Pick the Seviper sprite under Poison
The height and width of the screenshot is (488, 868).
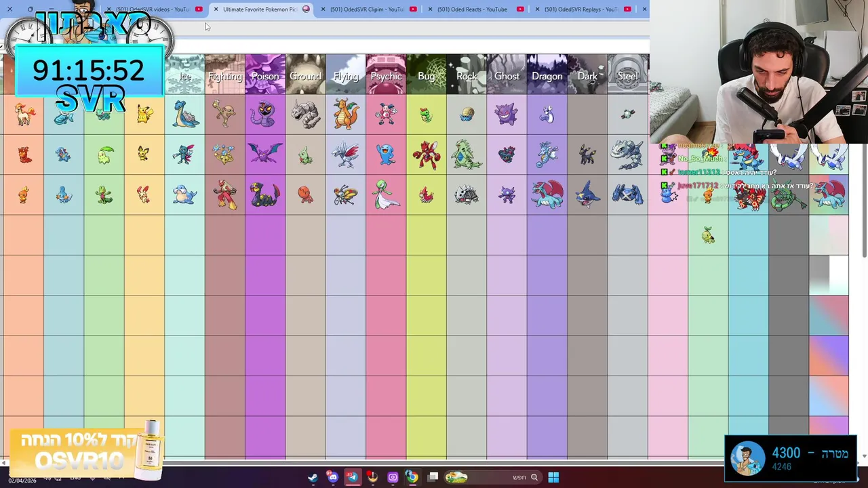point(265,195)
